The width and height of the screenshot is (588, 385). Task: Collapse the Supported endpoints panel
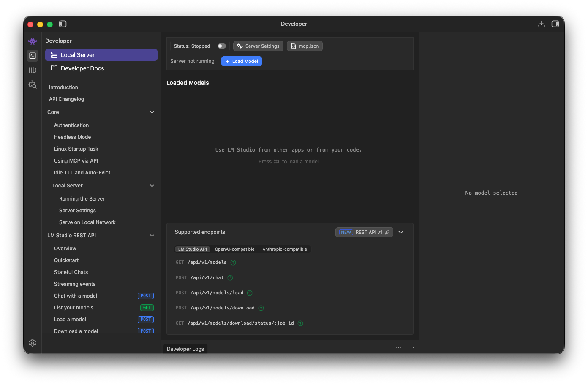point(400,232)
